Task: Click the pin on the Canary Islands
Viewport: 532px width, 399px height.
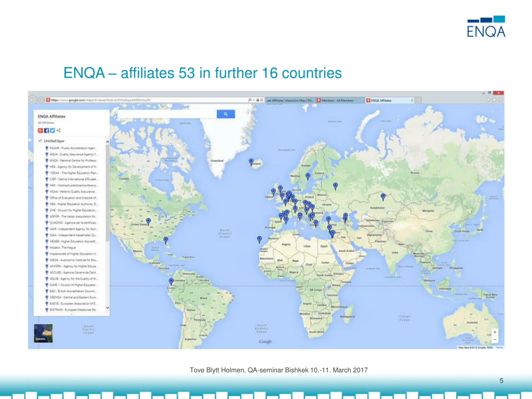Action: coord(259,239)
